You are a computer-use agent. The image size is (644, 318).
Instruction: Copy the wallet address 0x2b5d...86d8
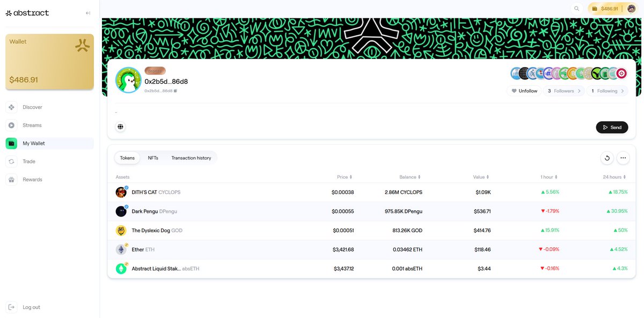click(175, 91)
